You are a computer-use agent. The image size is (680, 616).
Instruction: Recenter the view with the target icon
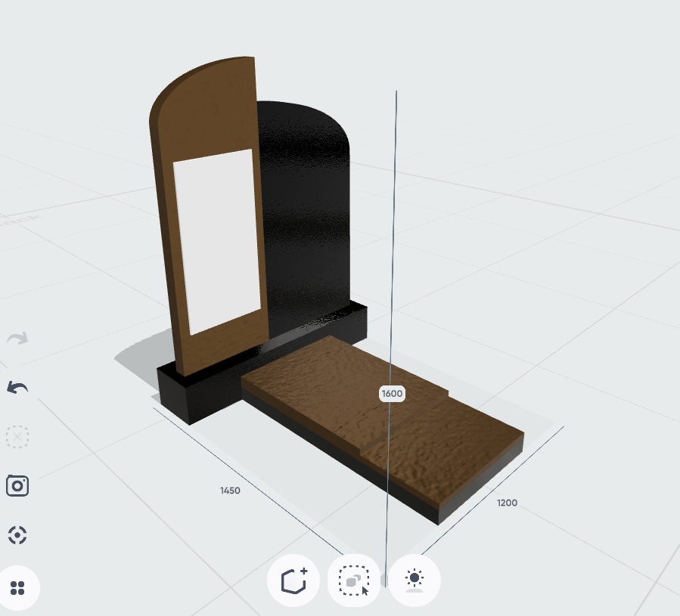(17, 535)
